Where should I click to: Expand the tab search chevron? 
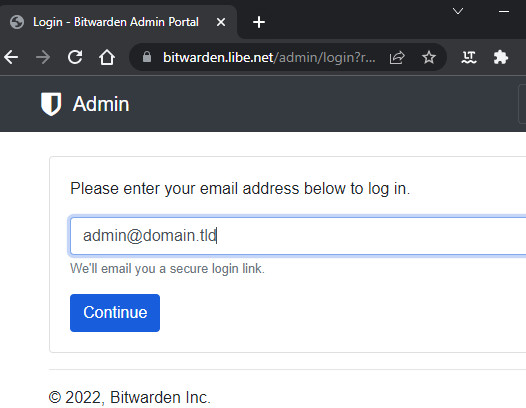click(x=458, y=11)
